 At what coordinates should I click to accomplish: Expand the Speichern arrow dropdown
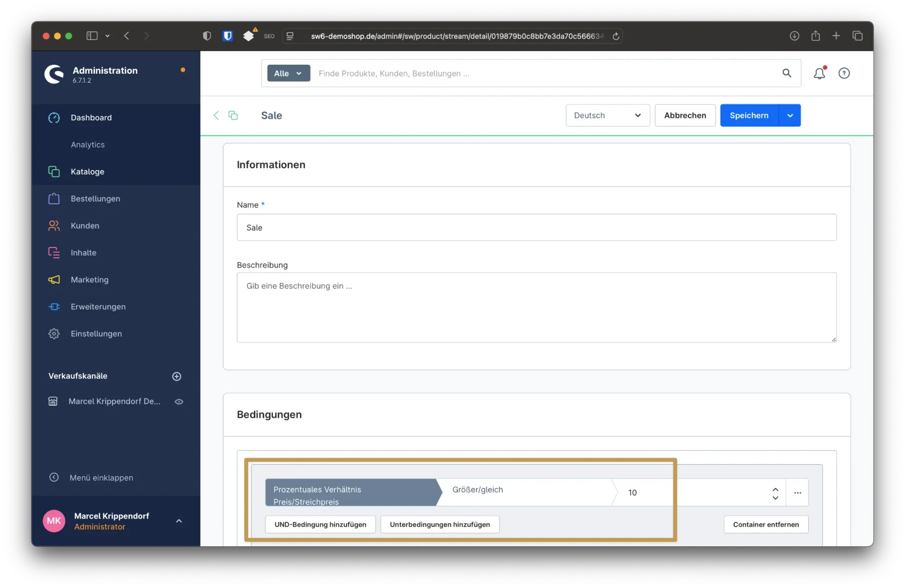click(x=790, y=115)
